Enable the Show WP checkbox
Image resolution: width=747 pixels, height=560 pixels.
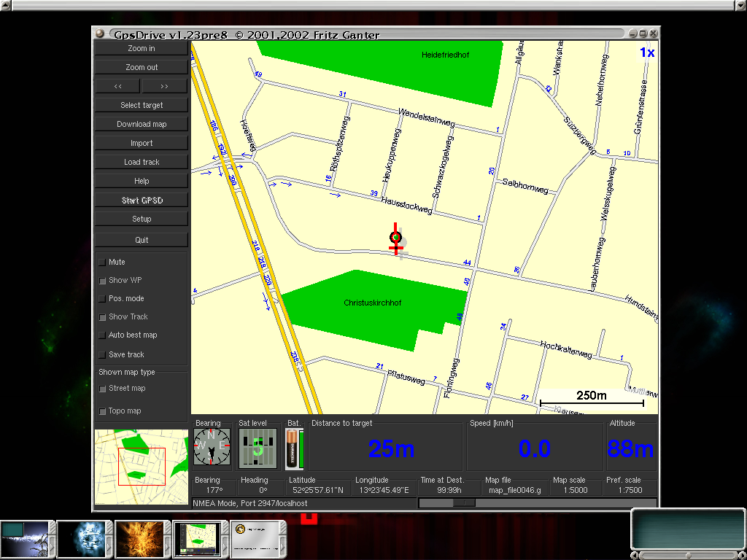(102, 281)
